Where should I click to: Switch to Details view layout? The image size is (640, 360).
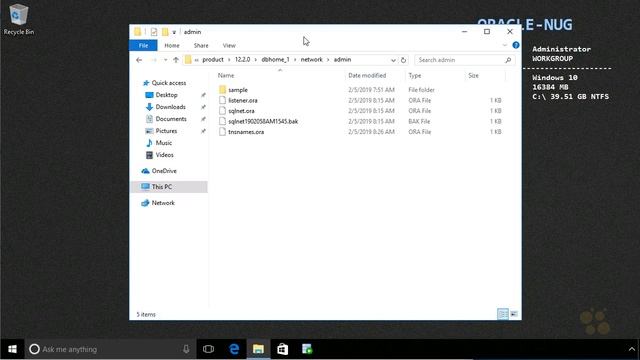pos(503,314)
